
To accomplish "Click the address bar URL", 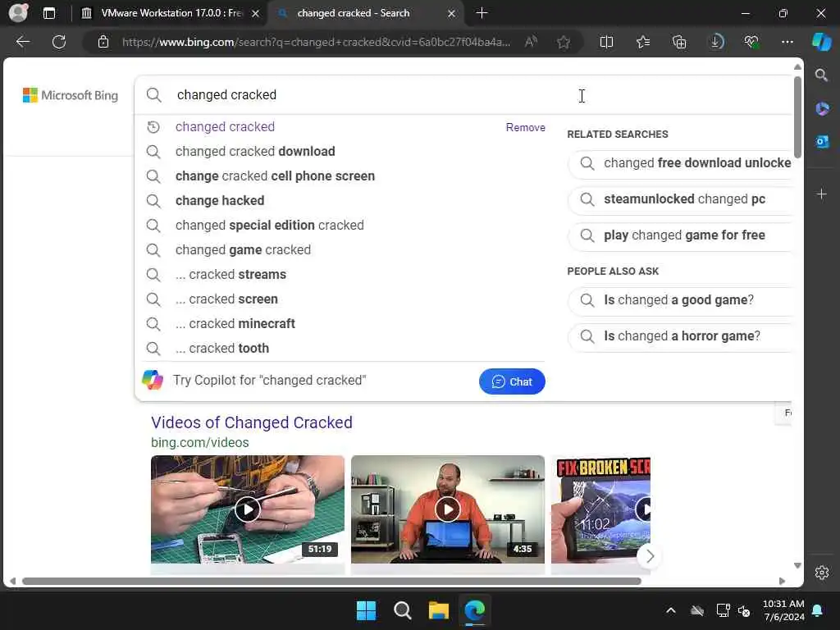I will click(316, 42).
